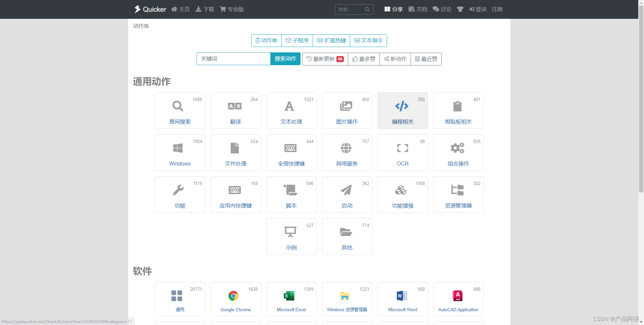The width and height of the screenshot is (644, 325).
Task: Open the 文档 navbar link
Action: click(418, 9)
